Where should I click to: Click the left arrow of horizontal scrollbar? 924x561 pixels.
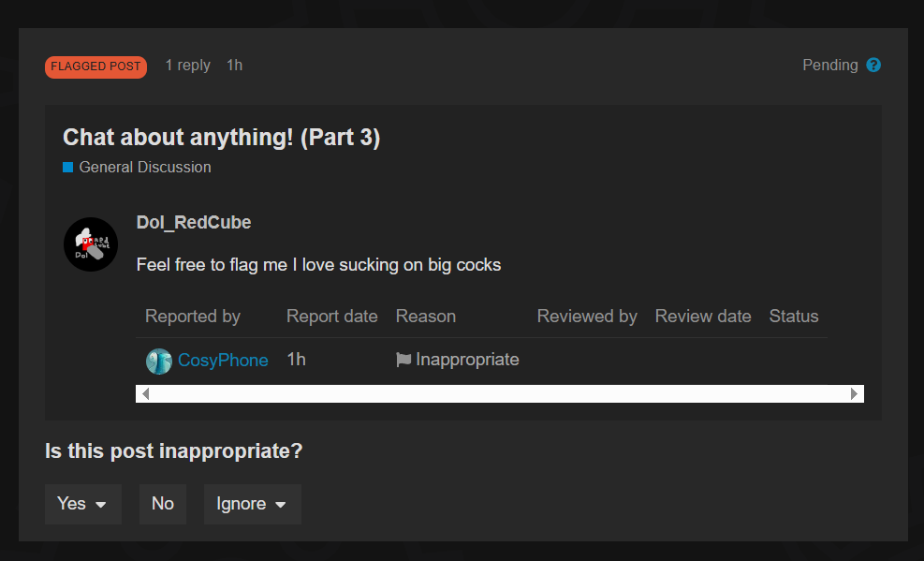(x=145, y=393)
